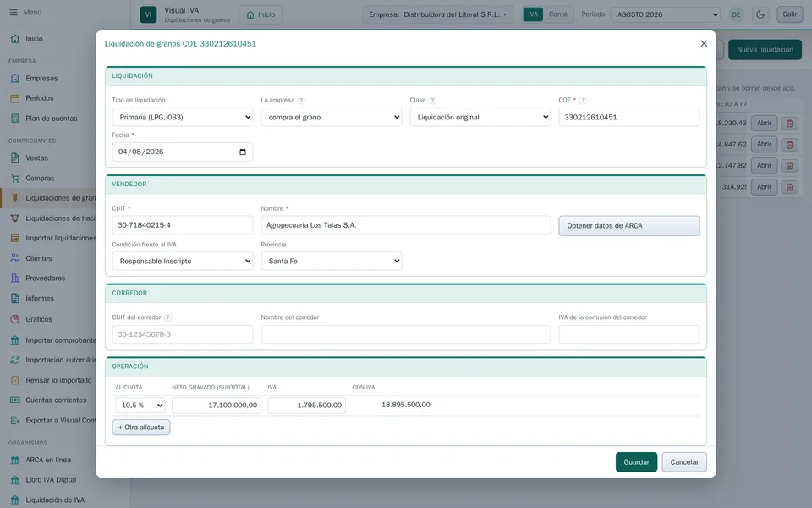812x508 pixels.
Task: Delete the liquidation row ending 8.230,43
Action: tap(789, 124)
